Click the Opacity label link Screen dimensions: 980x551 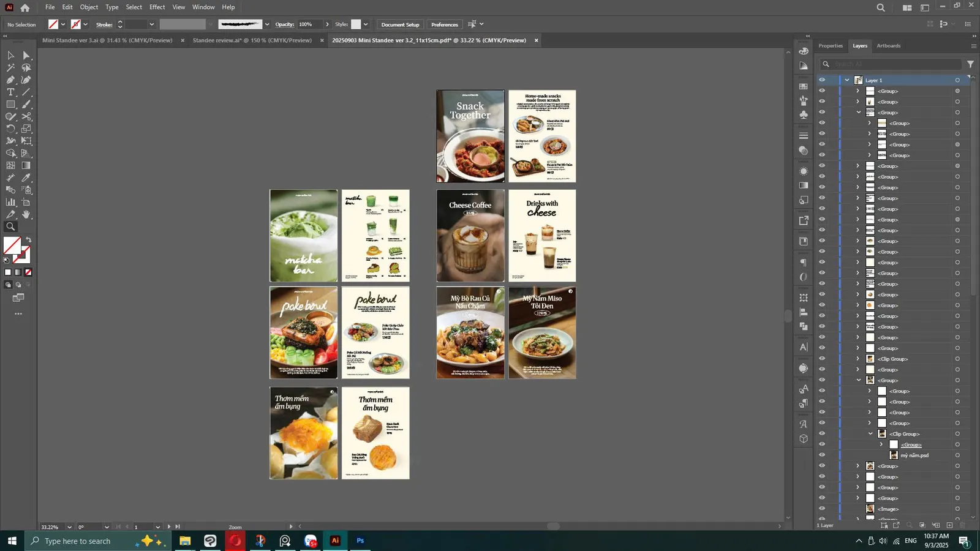coord(285,24)
